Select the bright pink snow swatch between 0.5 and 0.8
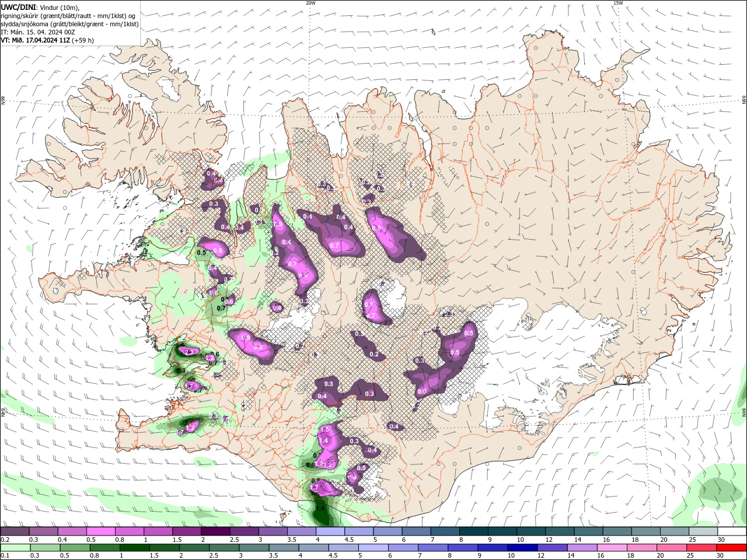 click(x=100, y=531)
